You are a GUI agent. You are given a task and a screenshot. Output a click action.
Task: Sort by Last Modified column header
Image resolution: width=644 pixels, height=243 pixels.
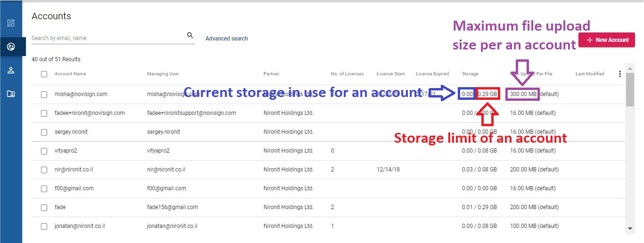590,74
